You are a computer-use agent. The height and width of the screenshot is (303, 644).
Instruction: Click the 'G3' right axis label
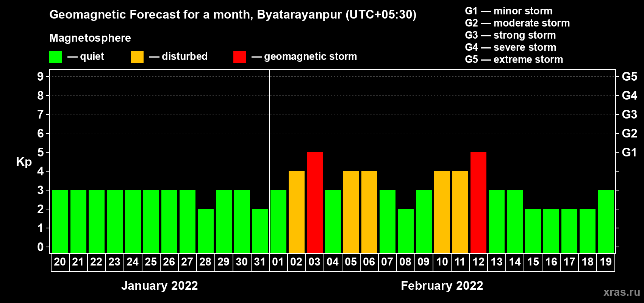coord(630,114)
